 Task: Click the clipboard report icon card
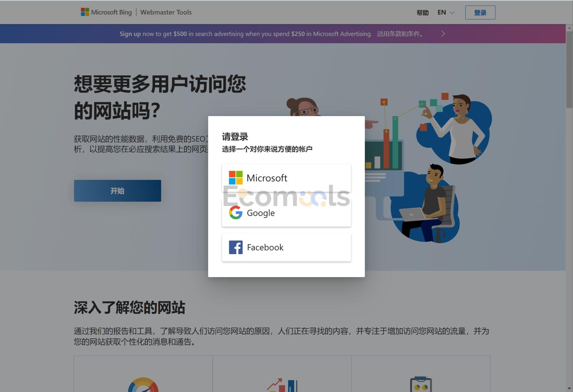pyautogui.click(x=421, y=374)
